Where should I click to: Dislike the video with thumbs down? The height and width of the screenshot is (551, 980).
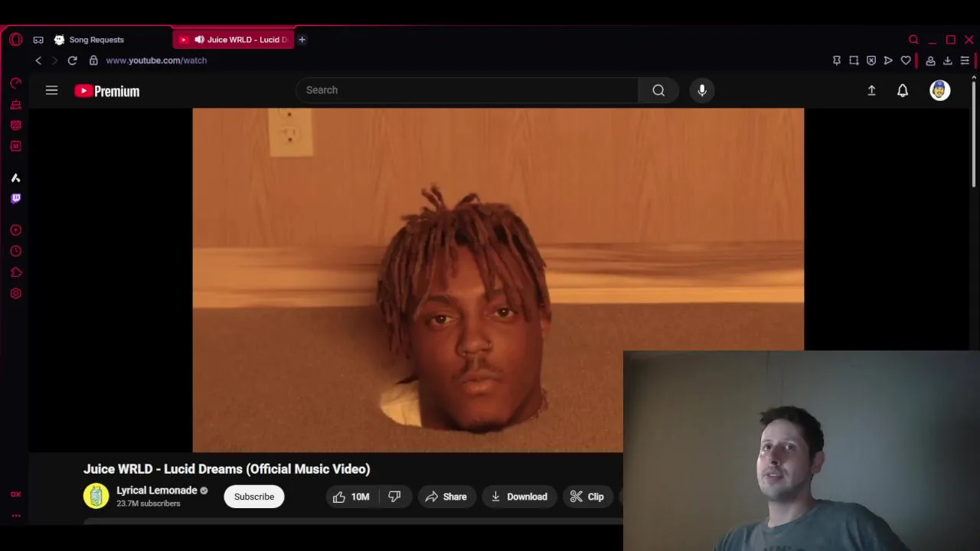click(x=394, y=497)
